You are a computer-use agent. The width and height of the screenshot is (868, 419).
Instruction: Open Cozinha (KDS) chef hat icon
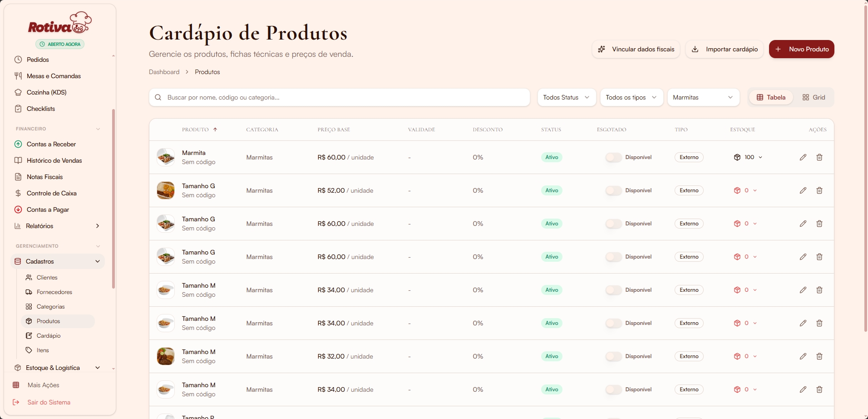pyautogui.click(x=18, y=92)
